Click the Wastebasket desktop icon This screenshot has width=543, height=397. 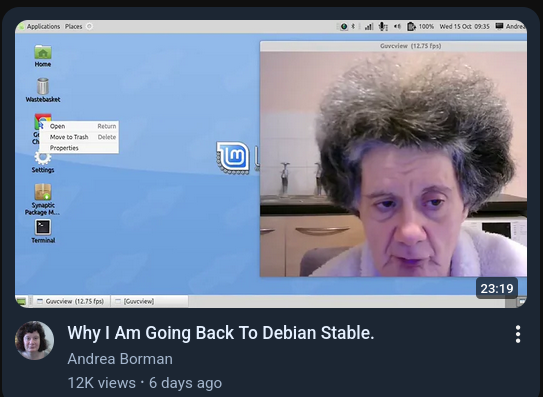(43, 90)
